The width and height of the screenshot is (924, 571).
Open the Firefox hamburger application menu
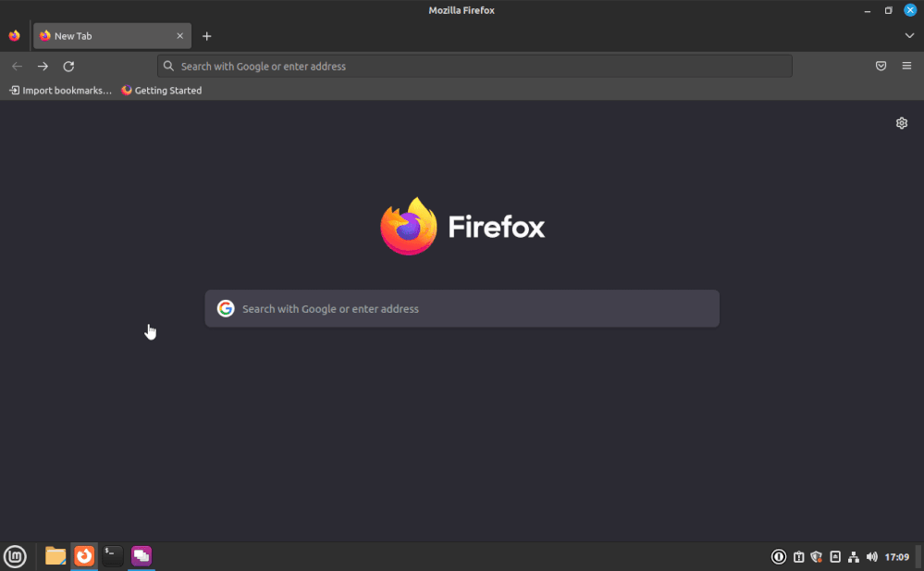point(906,67)
